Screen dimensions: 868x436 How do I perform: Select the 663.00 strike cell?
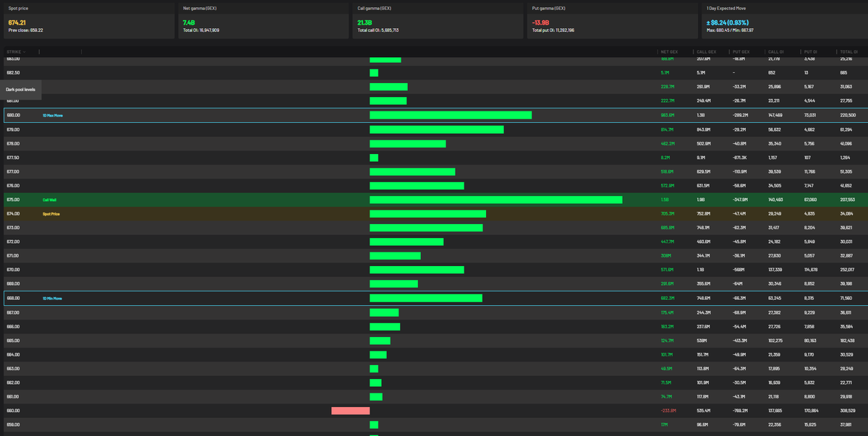coord(12,369)
